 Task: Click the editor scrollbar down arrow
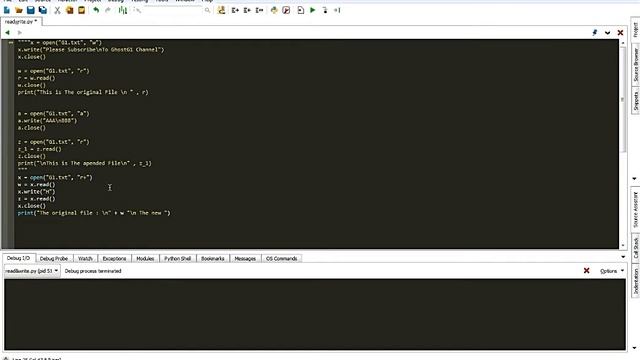pos(623,245)
